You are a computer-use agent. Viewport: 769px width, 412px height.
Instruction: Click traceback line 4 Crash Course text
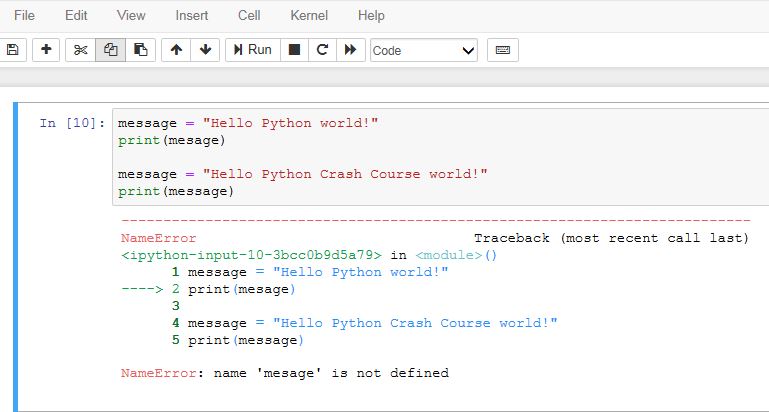click(365, 323)
